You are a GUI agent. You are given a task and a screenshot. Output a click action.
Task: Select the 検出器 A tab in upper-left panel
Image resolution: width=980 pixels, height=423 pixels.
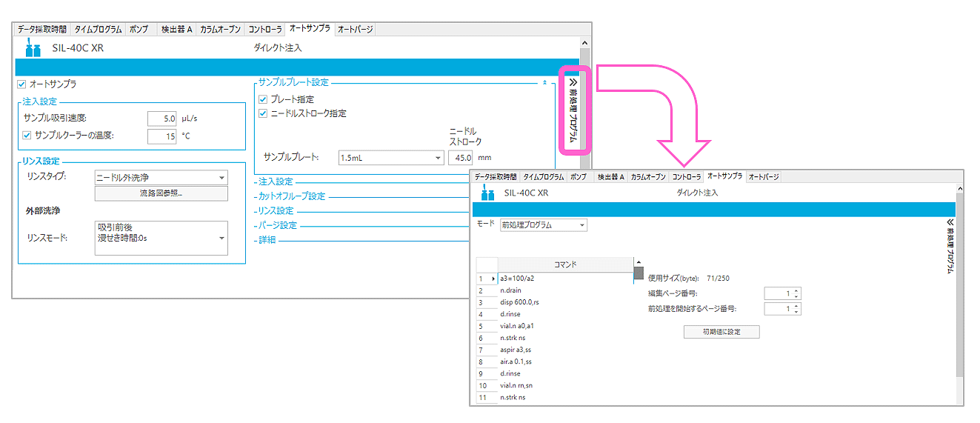pyautogui.click(x=177, y=30)
